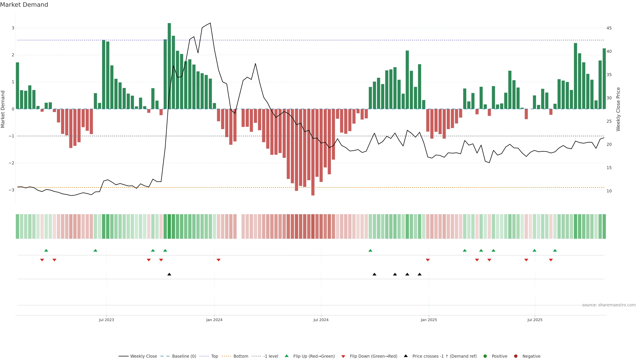Click the green Positive circle legend icon
The image size is (644, 362).
click(x=485, y=356)
